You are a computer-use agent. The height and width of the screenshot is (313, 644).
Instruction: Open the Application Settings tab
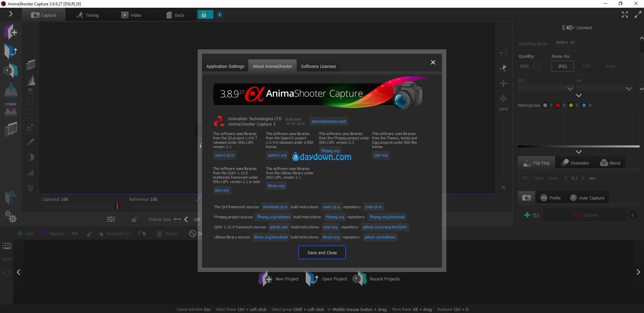[x=225, y=66]
